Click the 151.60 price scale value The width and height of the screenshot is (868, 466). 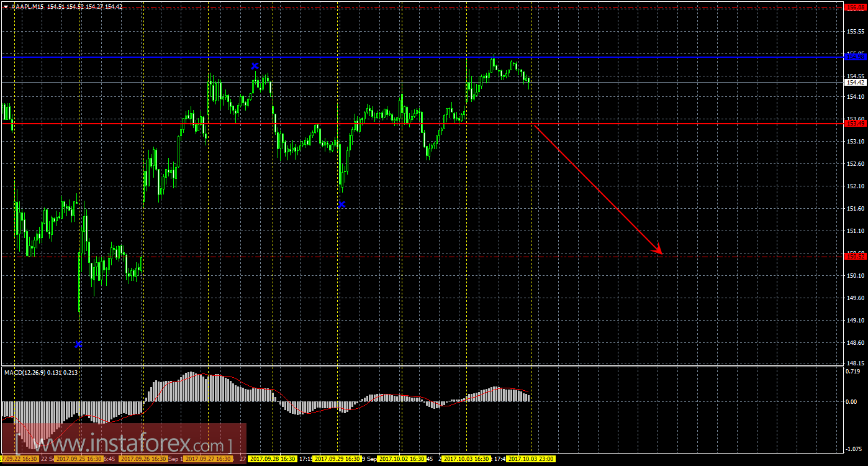[856, 209]
